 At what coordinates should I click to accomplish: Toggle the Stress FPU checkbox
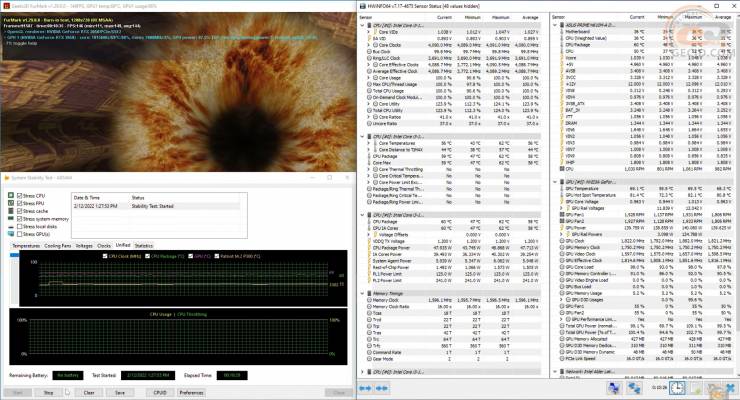point(19,203)
